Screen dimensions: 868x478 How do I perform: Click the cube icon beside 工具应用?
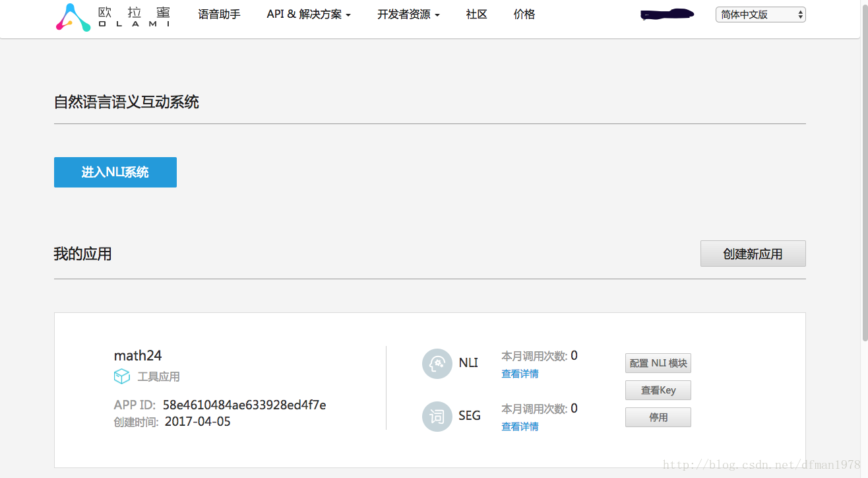tap(122, 376)
